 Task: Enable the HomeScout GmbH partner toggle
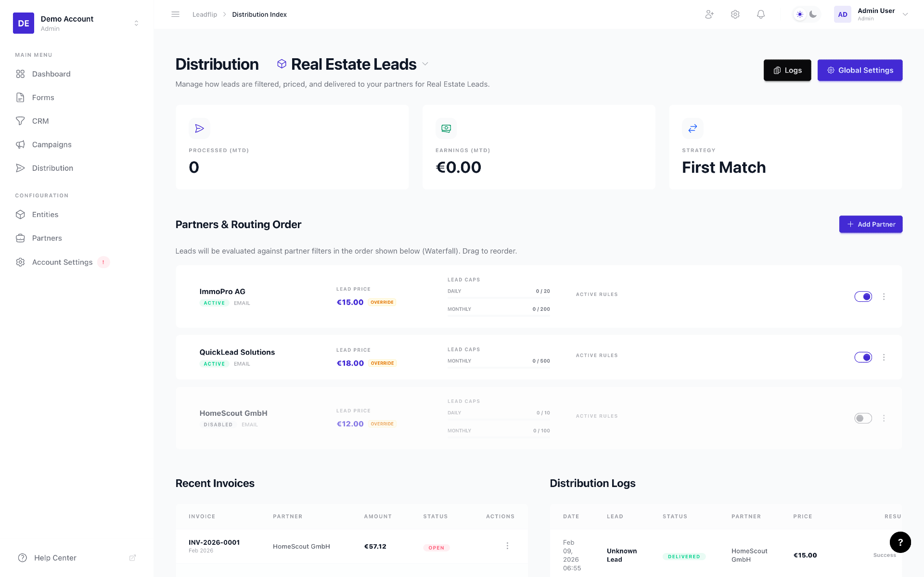coord(863,418)
